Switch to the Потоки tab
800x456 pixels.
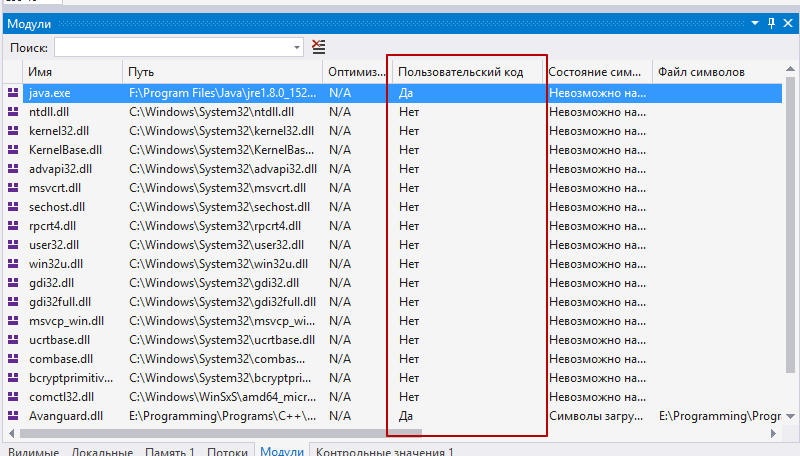227,452
